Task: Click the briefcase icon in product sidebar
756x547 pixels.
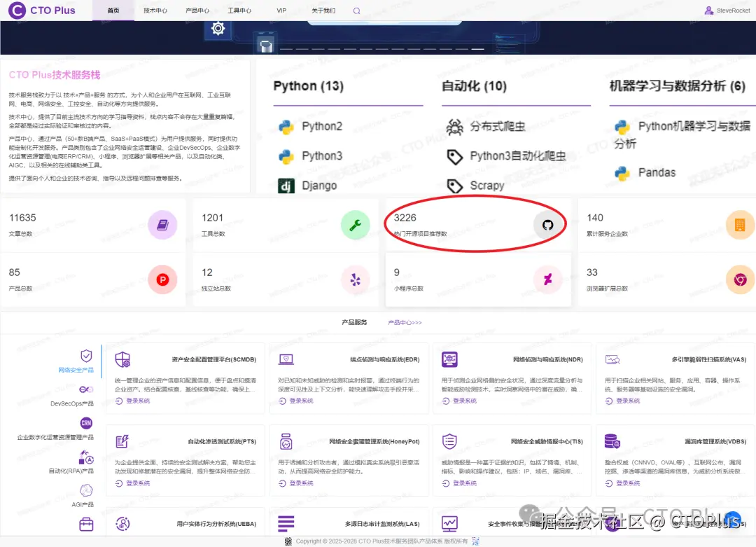Action: pos(86,525)
